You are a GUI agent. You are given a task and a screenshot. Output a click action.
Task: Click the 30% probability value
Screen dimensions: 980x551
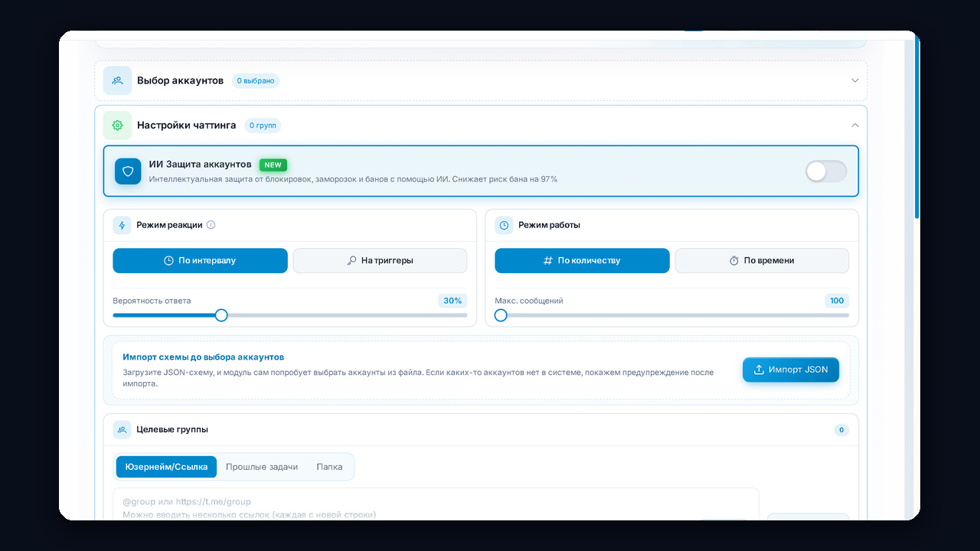(452, 301)
